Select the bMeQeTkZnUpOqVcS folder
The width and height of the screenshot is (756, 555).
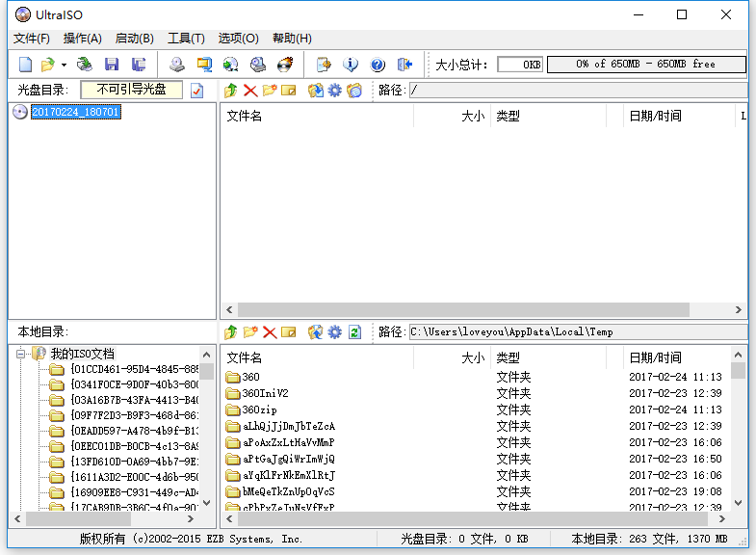280,491
